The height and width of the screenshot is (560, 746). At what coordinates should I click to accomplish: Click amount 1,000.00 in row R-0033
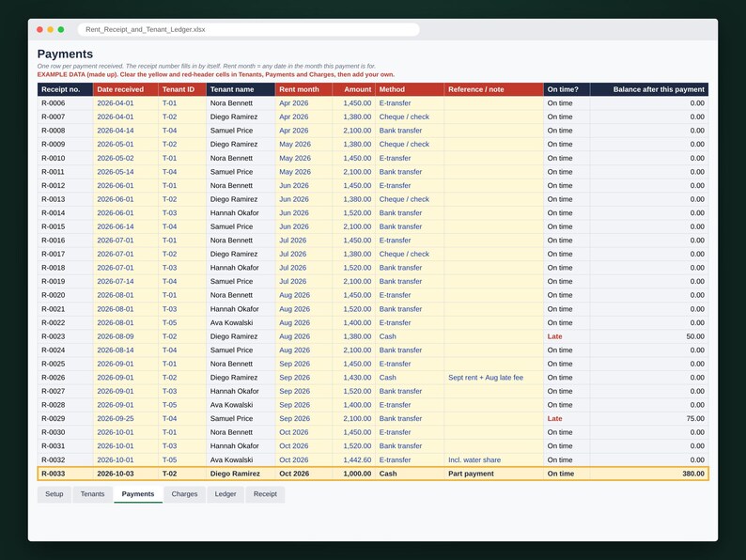354,474
